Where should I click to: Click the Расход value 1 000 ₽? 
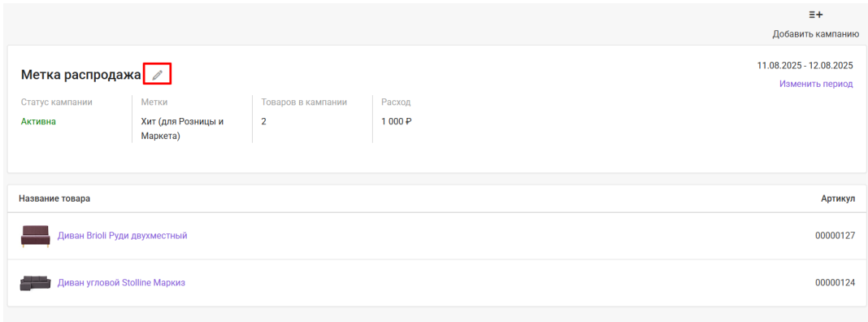click(x=397, y=121)
